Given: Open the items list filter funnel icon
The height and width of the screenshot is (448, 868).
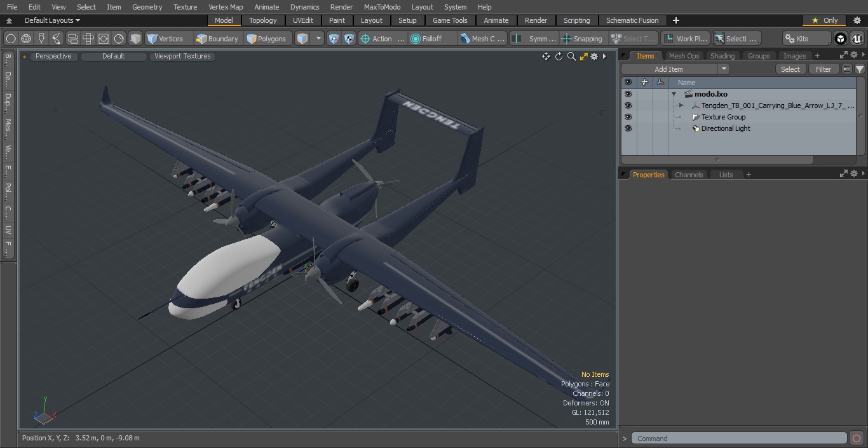Looking at the screenshot, I should pos(859,69).
